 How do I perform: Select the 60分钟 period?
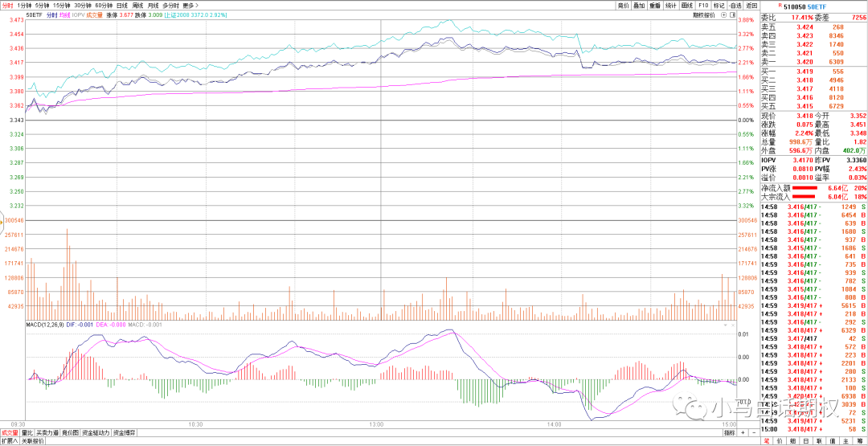[104, 6]
